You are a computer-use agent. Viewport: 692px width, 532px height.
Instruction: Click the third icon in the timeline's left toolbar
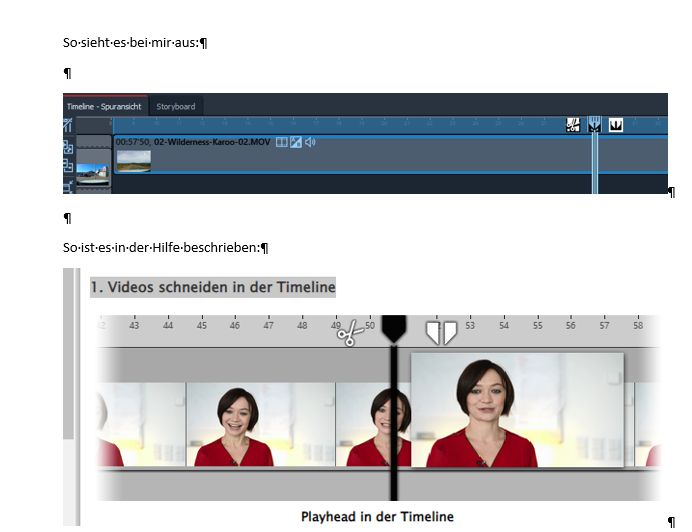tap(68, 166)
